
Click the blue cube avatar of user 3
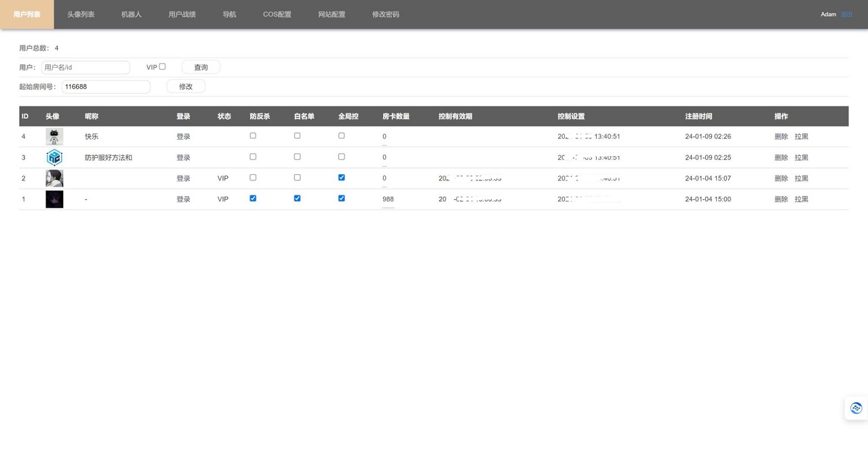pyautogui.click(x=54, y=157)
